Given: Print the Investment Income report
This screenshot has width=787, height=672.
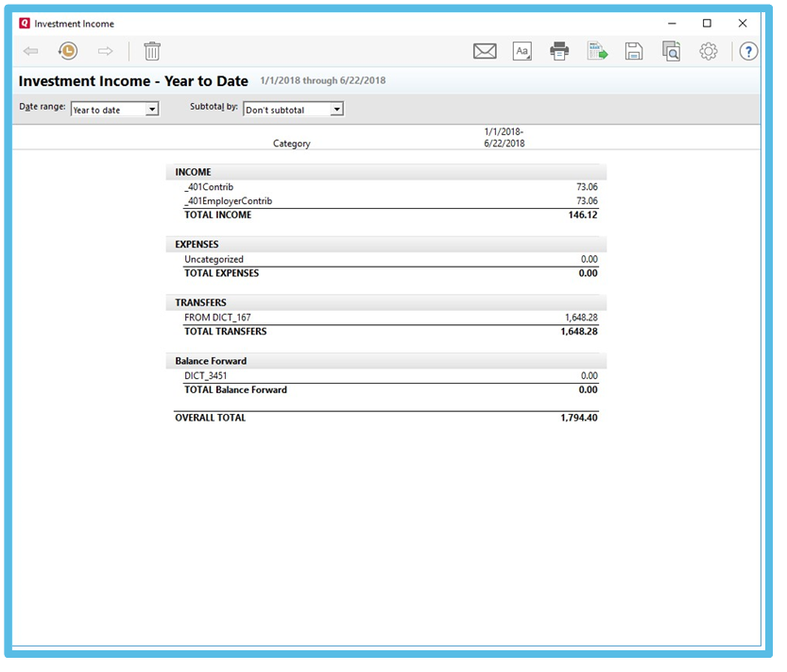Looking at the screenshot, I should click(x=560, y=51).
